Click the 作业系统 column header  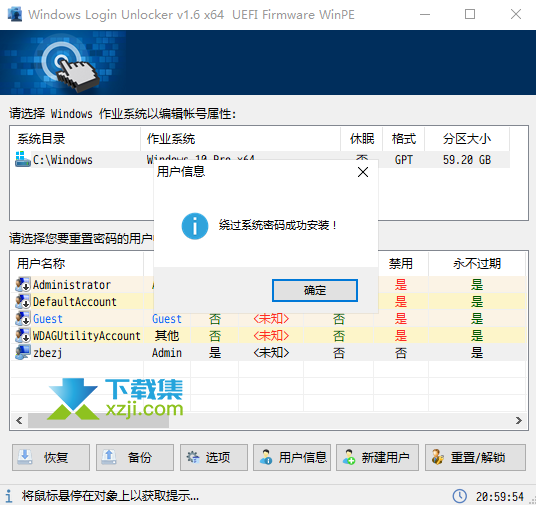(240, 139)
